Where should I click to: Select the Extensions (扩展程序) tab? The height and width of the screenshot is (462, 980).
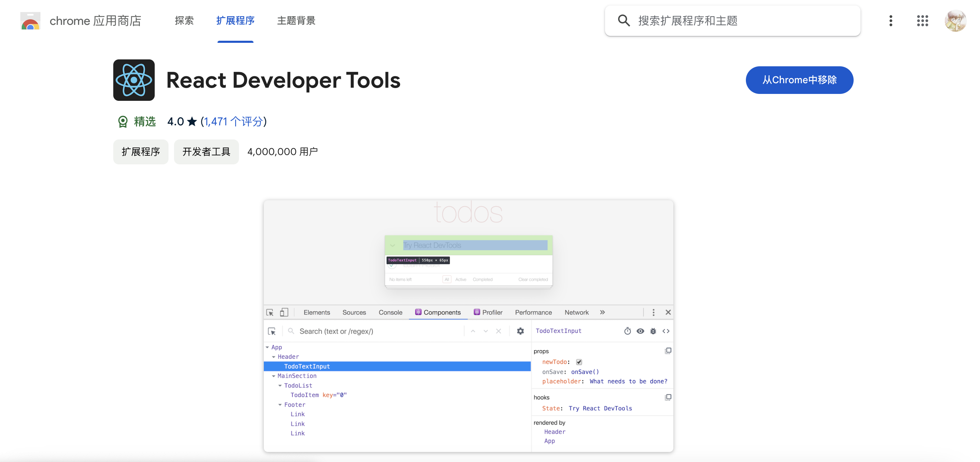click(235, 21)
